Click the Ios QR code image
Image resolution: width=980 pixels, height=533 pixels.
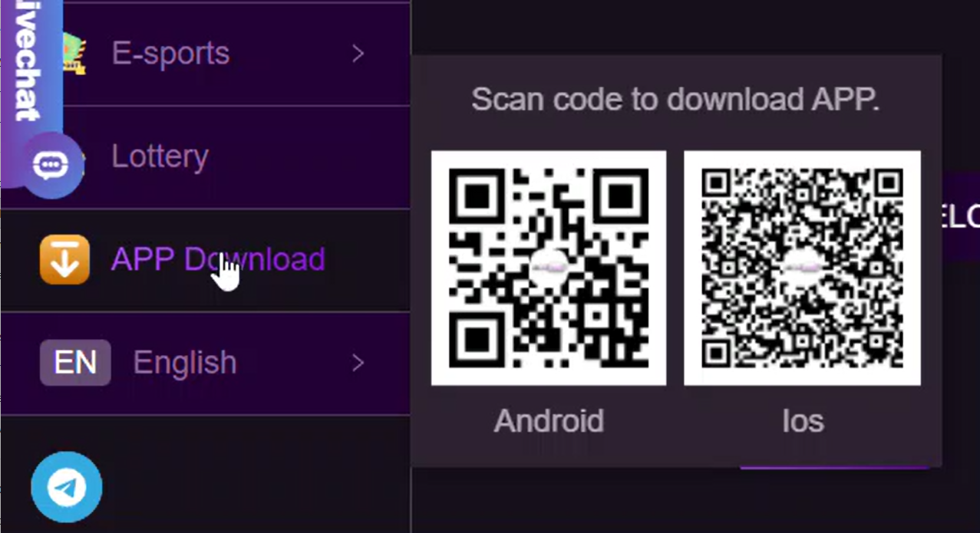(802, 268)
